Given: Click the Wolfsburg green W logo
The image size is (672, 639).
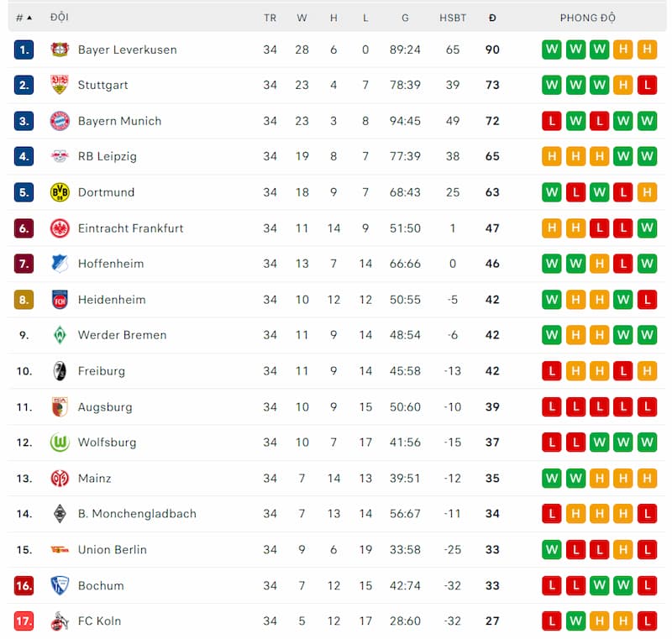Looking at the screenshot, I should [60, 443].
